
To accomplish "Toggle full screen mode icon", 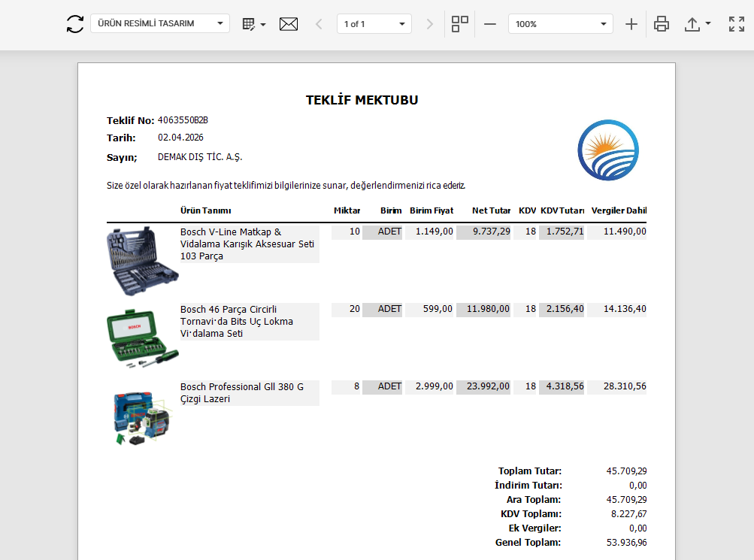I will click(737, 24).
